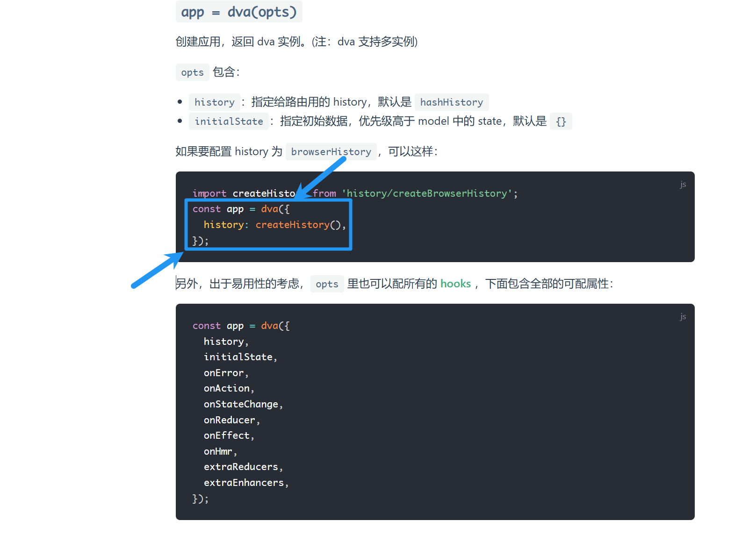
Task: Click the 'history/createBrowserHistory' import string
Action: tap(427, 193)
